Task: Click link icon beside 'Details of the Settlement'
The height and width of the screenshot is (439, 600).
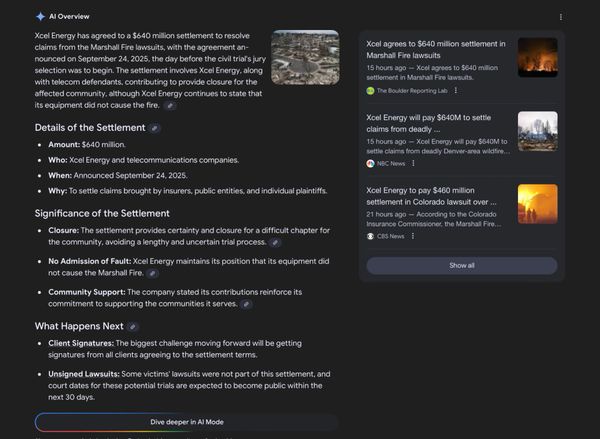Action: (154, 128)
